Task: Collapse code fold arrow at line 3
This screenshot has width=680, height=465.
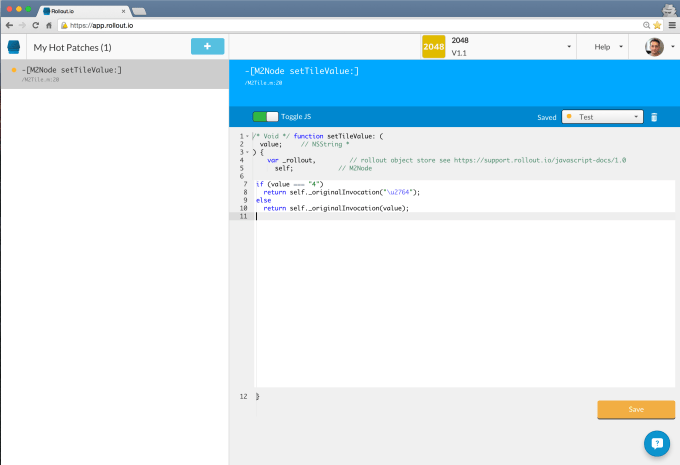Action: click(247, 152)
